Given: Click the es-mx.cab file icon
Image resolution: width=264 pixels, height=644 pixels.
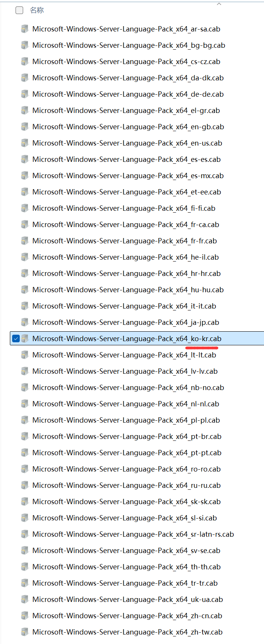Looking at the screenshot, I should (x=25, y=176).
